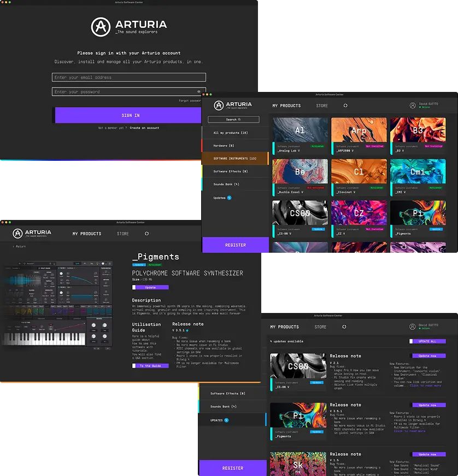Open the STORE tab in the updates window
Image resolution: width=458 pixels, height=476 pixels.
click(320, 327)
